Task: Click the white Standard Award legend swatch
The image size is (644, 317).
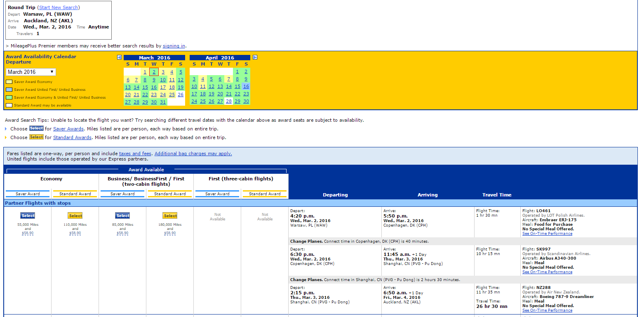Action: (x=9, y=105)
